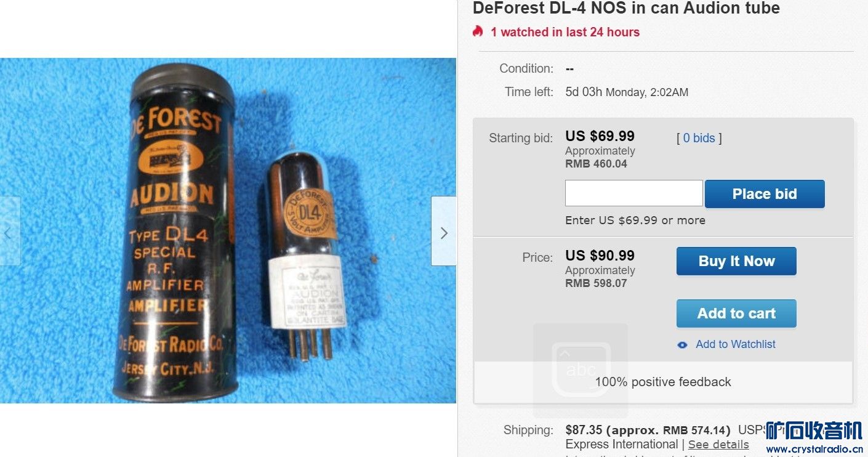Click the www.crystalradio.cn URL text
The width and height of the screenshot is (868, 457).
813,450
